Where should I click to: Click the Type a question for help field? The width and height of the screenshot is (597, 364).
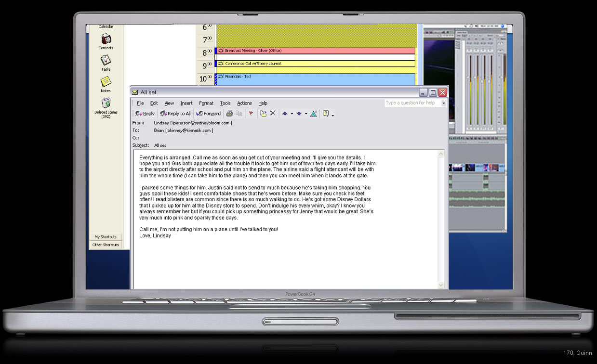pyautogui.click(x=412, y=103)
